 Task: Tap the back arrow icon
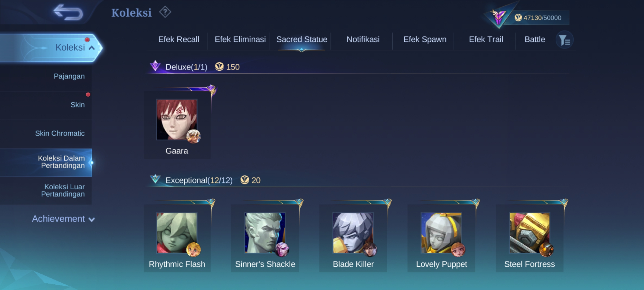(x=68, y=12)
